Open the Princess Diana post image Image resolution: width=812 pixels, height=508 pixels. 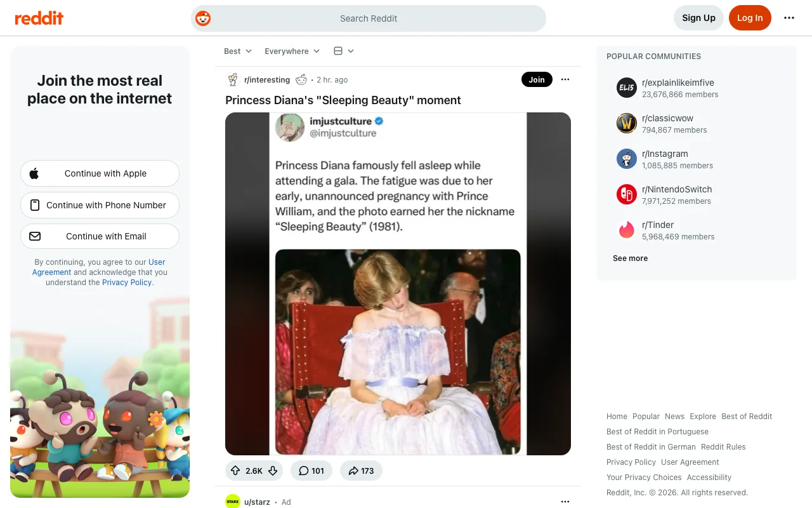[398, 284]
